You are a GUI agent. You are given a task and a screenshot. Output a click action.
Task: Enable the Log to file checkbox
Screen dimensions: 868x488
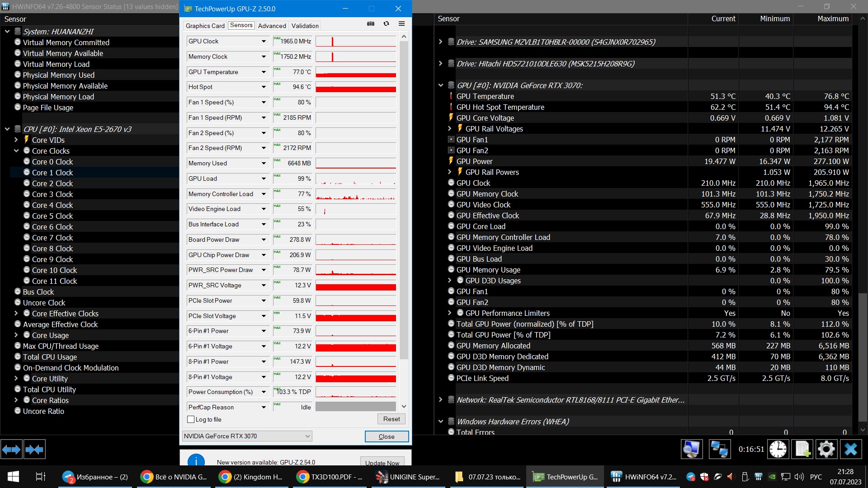(191, 419)
